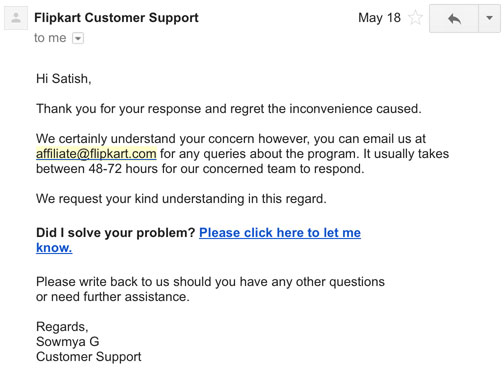This screenshot has height=375, width=504.
Task: Click "We request your kind understanding" line
Action: (181, 199)
